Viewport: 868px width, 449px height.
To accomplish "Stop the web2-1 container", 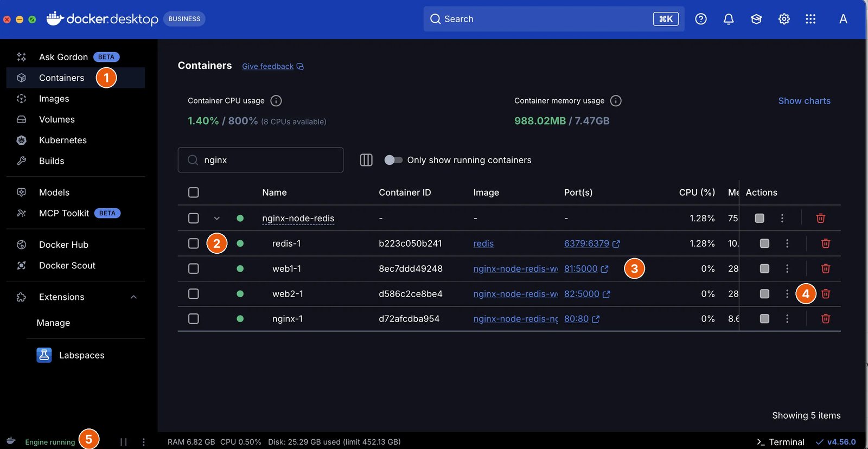I will coord(764,294).
